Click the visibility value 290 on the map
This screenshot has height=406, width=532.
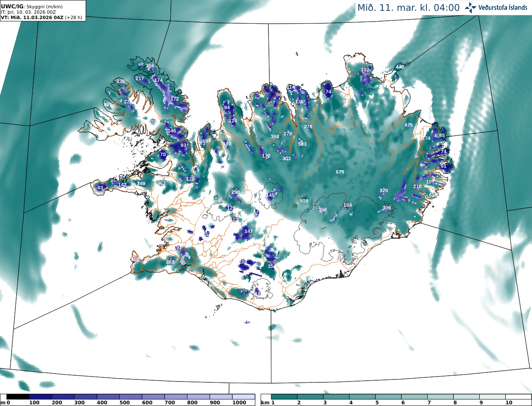click(x=236, y=192)
